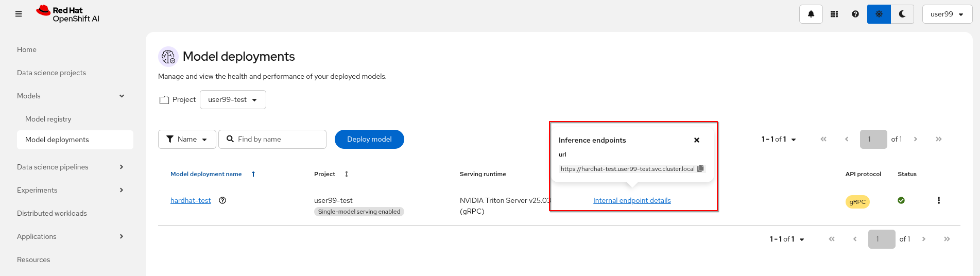The width and height of the screenshot is (980, 276).
Task: Click Single-model serving enabled label
Action: click(x=359, y=212)
